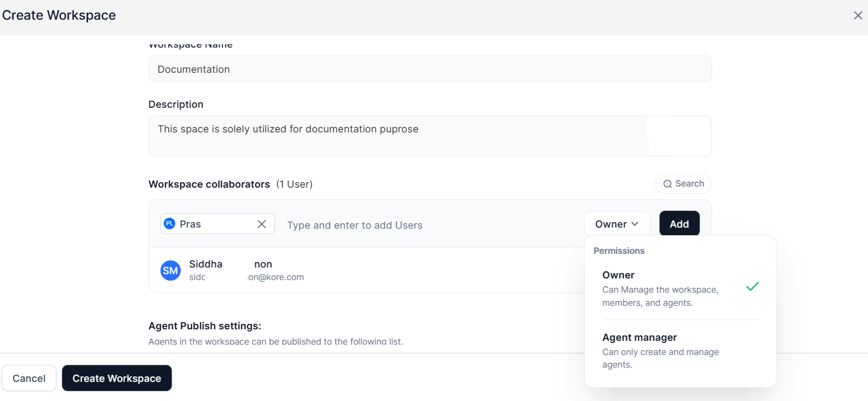Click the SM user avatar

click(x=170, y=270)
